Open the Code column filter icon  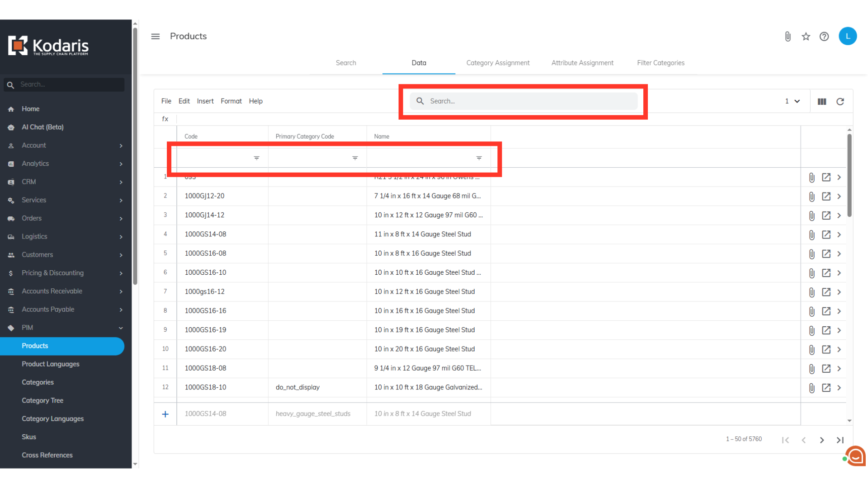(256, 158)
